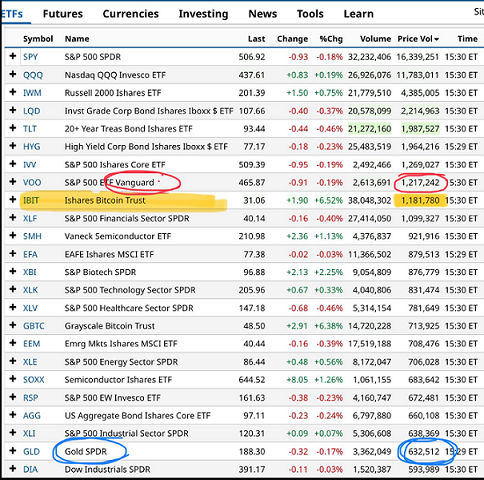Expand the plus icon beside SPY

(13, 56)
